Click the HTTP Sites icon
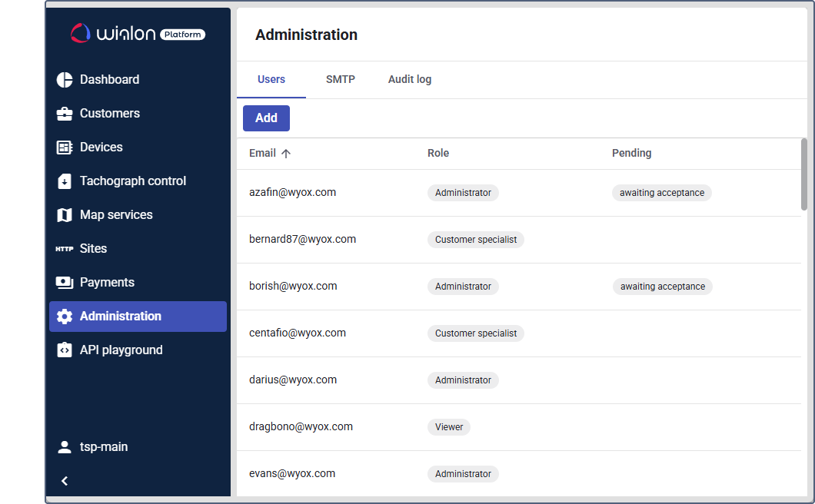815x504 pixels. [65, 249]
